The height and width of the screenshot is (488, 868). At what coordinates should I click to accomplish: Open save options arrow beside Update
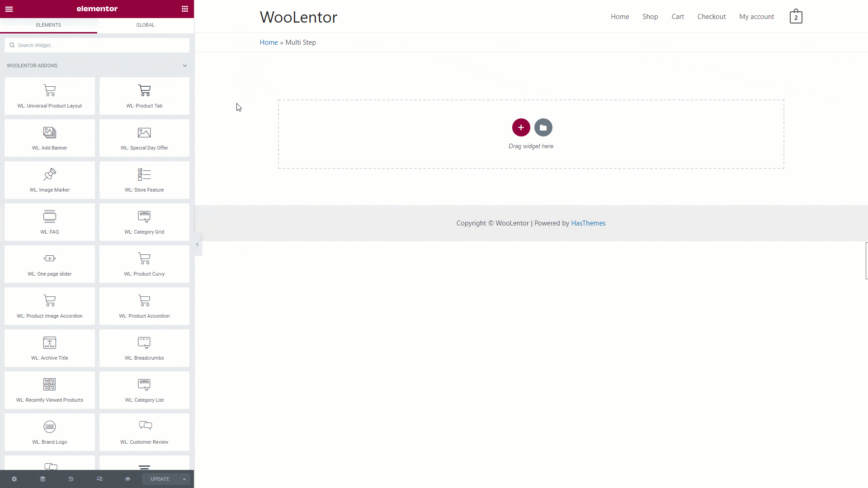(x=184, y=479)
